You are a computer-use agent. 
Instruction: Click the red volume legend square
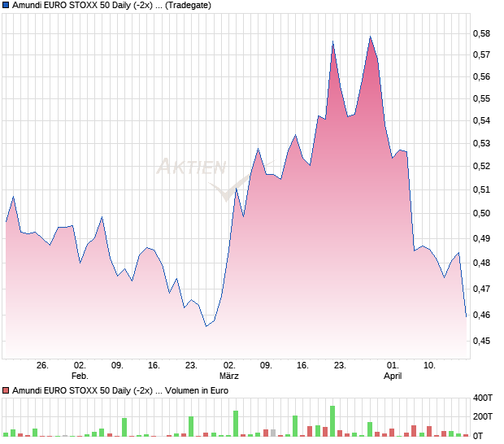pos(6,390)
